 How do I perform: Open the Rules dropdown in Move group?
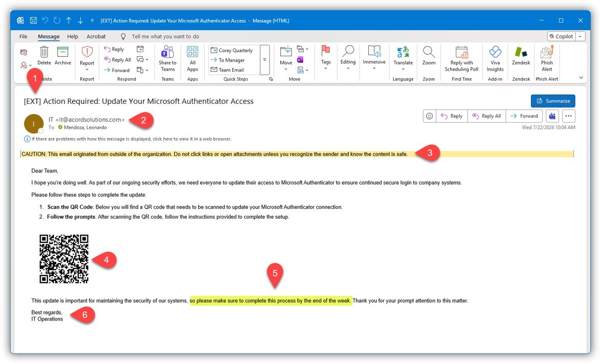click(302, 49)
